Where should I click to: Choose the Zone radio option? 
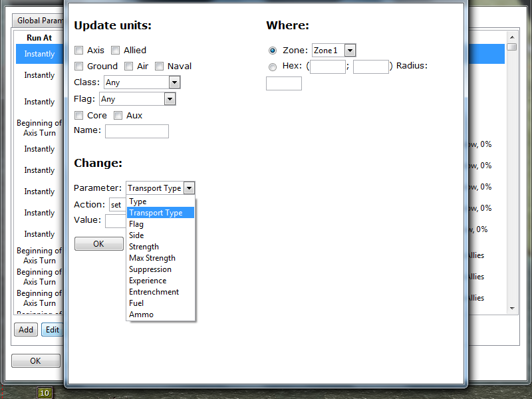(x=273, y=51)
